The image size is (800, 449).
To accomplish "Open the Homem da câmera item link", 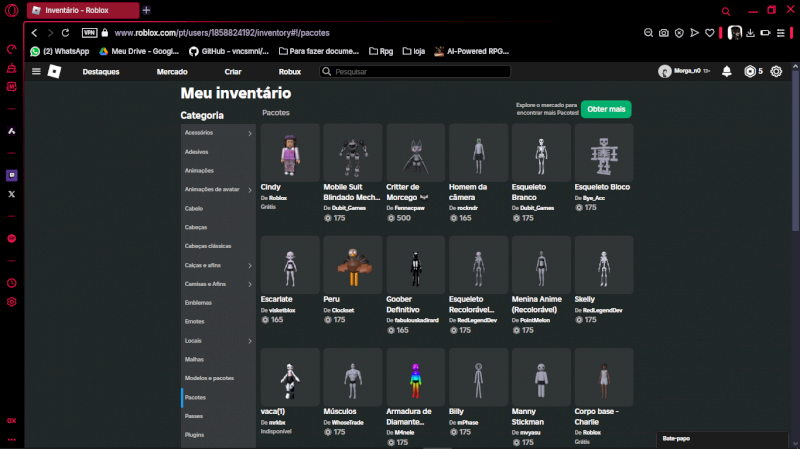I will (x=468, y=192).
